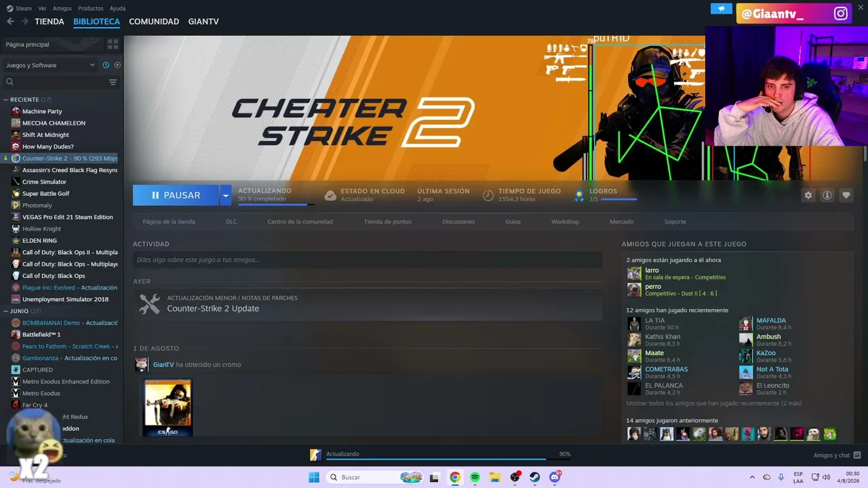Toggle the ready-to-play games filter

point(117,65)
